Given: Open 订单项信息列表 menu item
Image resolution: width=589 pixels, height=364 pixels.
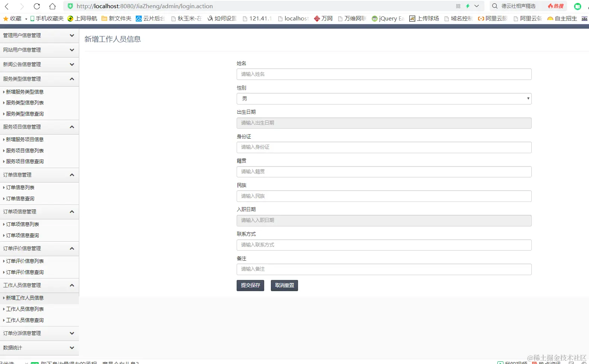Looking at the screenshot, I should click(x=22, y=224).
